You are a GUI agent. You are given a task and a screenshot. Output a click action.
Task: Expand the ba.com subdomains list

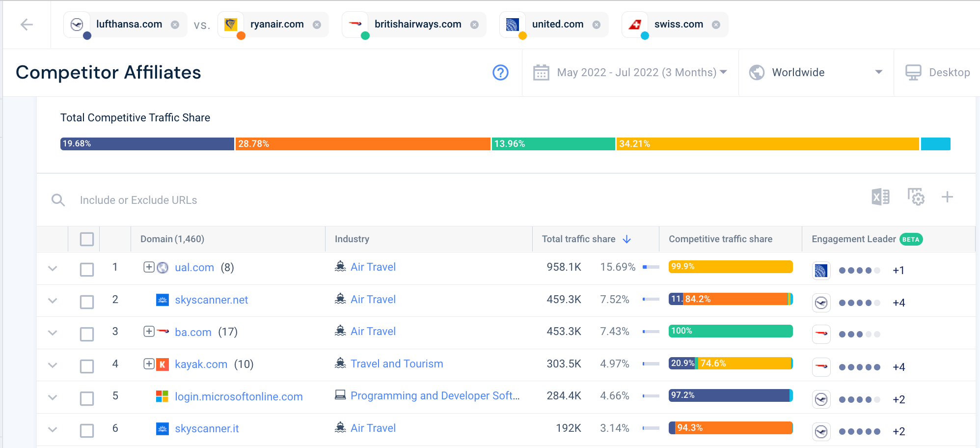[x=148, y=331]
